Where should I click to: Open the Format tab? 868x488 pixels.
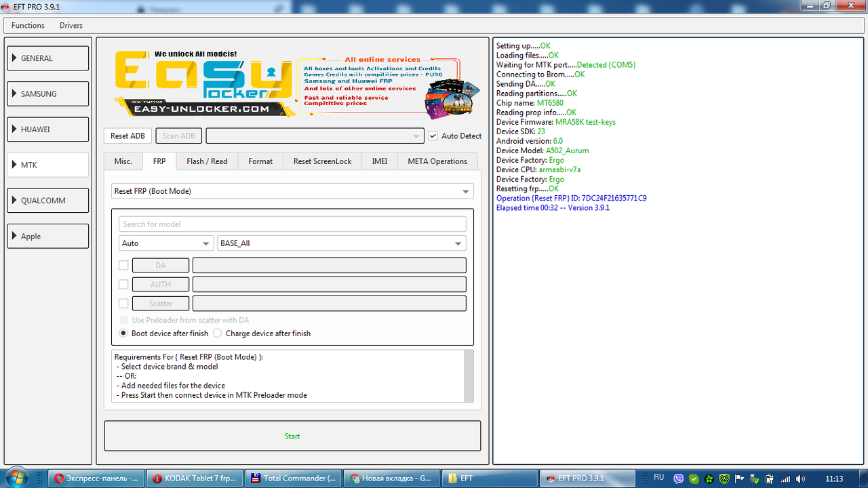tap(260, 161)
